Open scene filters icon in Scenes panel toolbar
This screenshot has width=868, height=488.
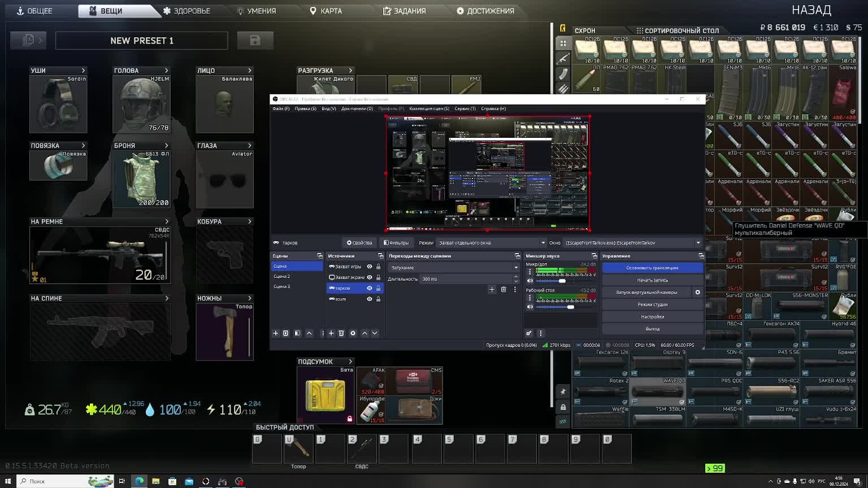(298, 333)
